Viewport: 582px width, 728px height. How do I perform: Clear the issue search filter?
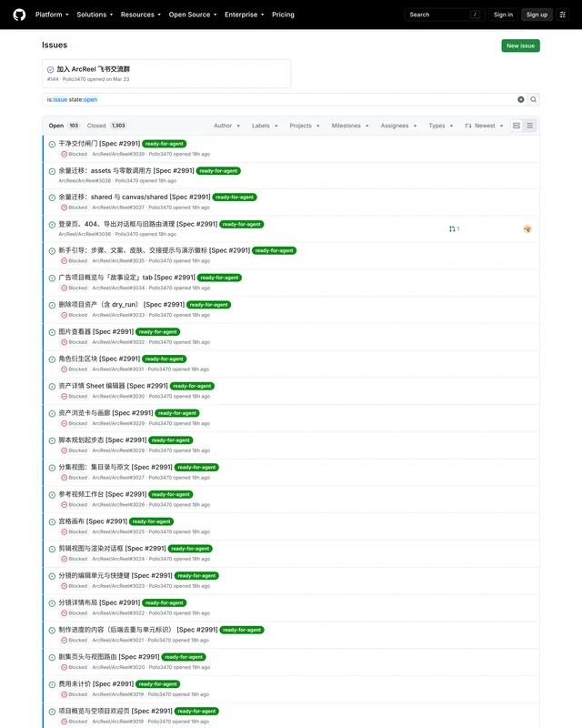tap(521, 99)
